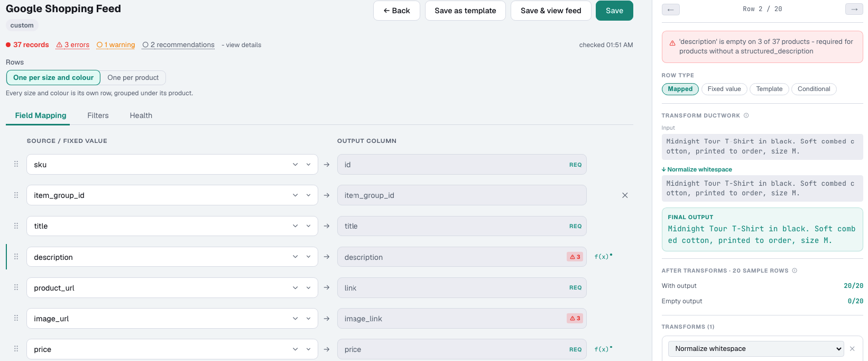Click the Row 2 / 20 indicator
The width and height of the screenshot is (868, 361).
click(x=762, y=9)
